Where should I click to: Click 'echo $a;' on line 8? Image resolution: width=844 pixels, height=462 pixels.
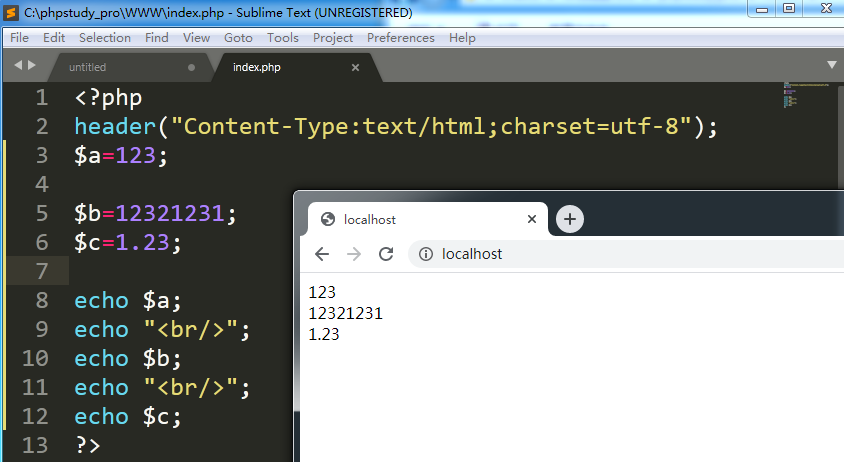click(x=128, y=301)
